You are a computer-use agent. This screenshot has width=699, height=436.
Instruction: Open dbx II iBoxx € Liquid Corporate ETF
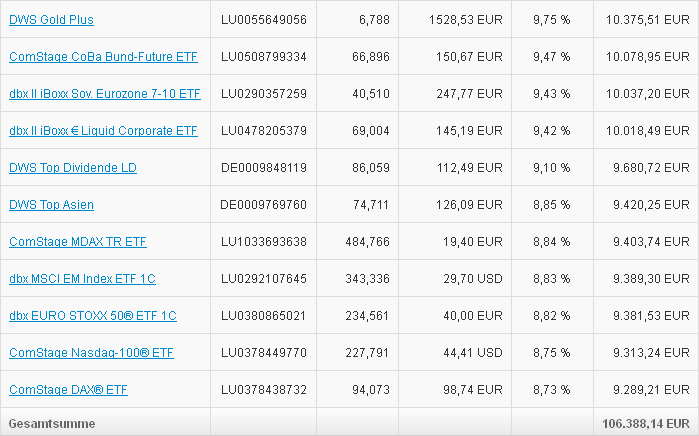pyautogui.click(x=103, y=131)
